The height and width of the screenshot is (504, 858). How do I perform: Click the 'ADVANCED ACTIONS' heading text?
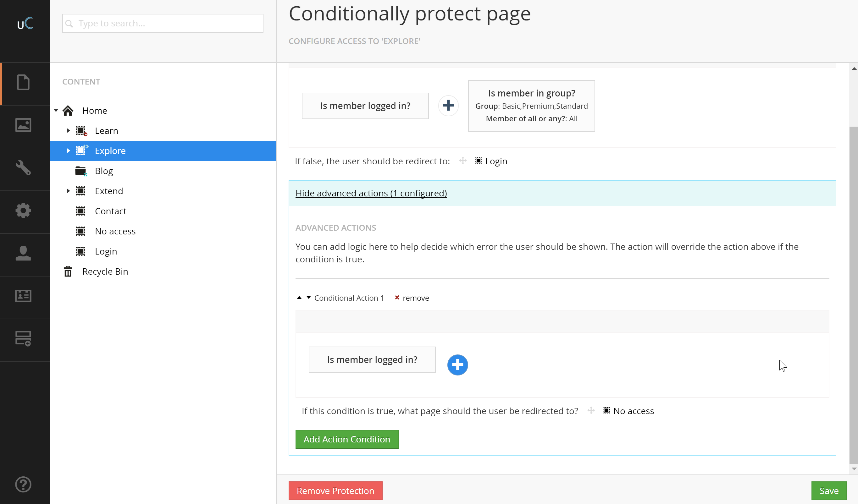[x=336, y=228]
